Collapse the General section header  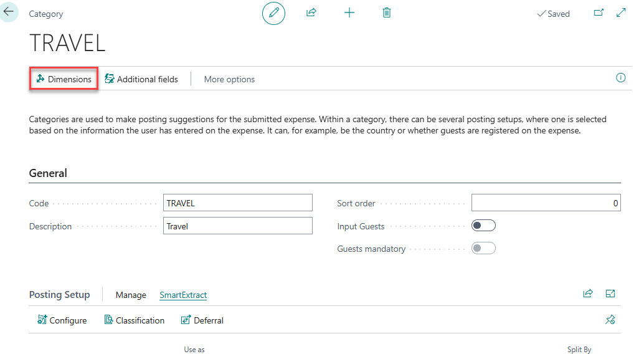[49, 173]
